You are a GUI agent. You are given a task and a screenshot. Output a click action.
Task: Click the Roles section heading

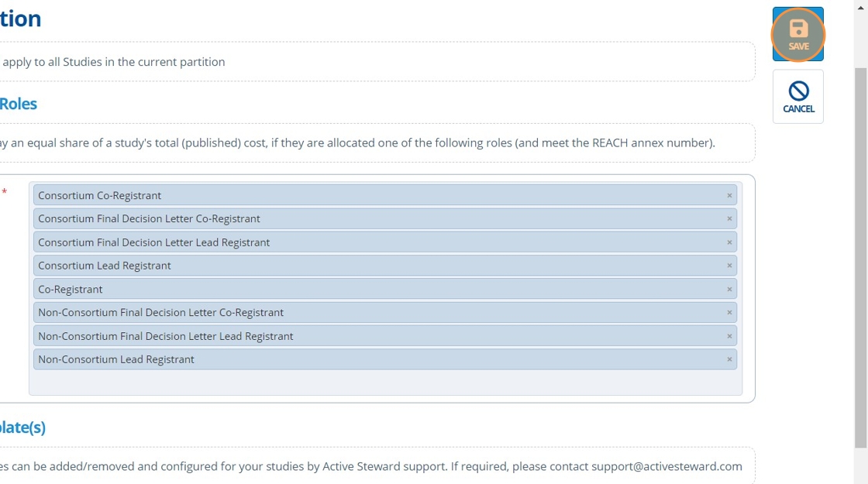19,104
